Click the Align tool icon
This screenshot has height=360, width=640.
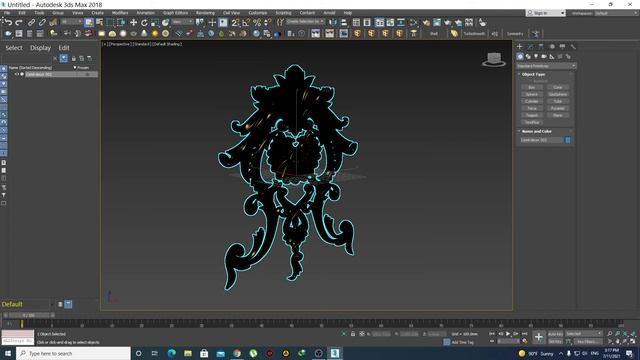coord(344,22)
